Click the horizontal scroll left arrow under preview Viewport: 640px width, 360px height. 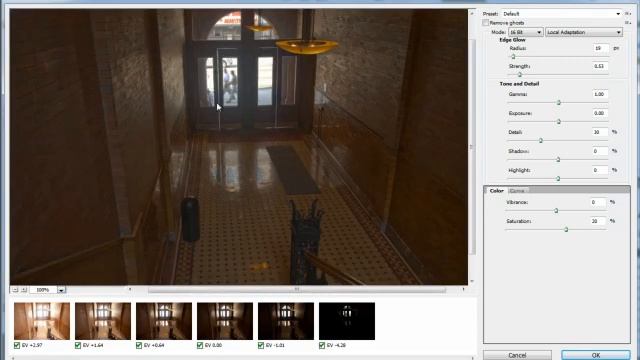(x=130, y=289)
